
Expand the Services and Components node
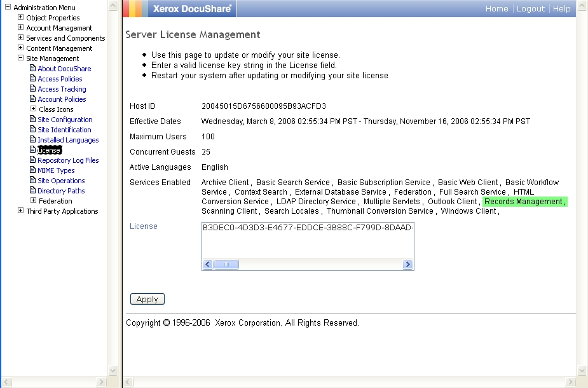coord(20,37)
